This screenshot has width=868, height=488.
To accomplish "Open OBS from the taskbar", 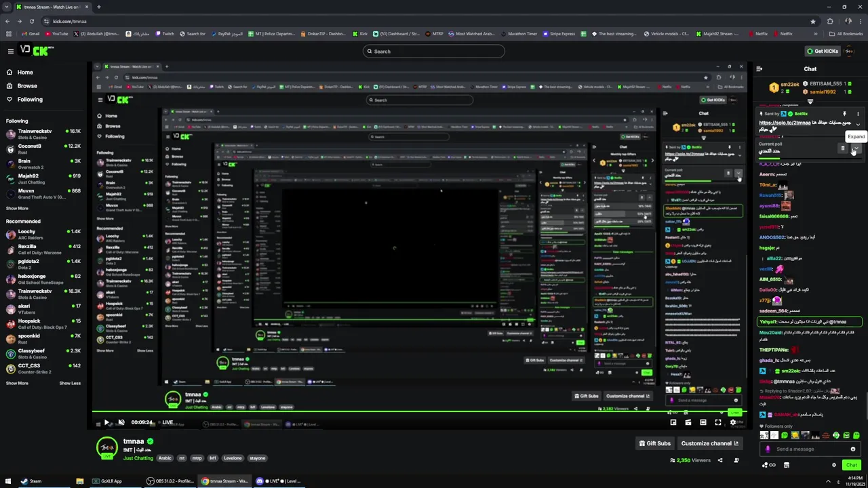I will pos(171,481).
